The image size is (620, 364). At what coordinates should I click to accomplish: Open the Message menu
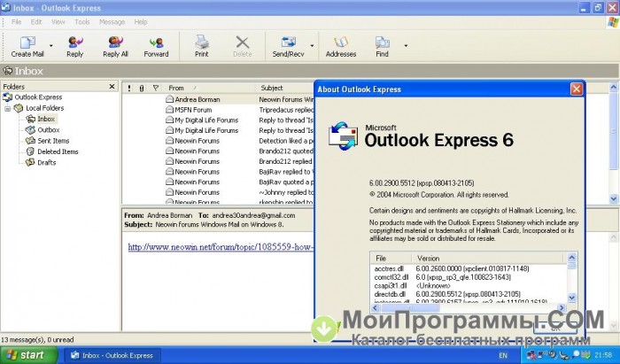tap(112, 22)
